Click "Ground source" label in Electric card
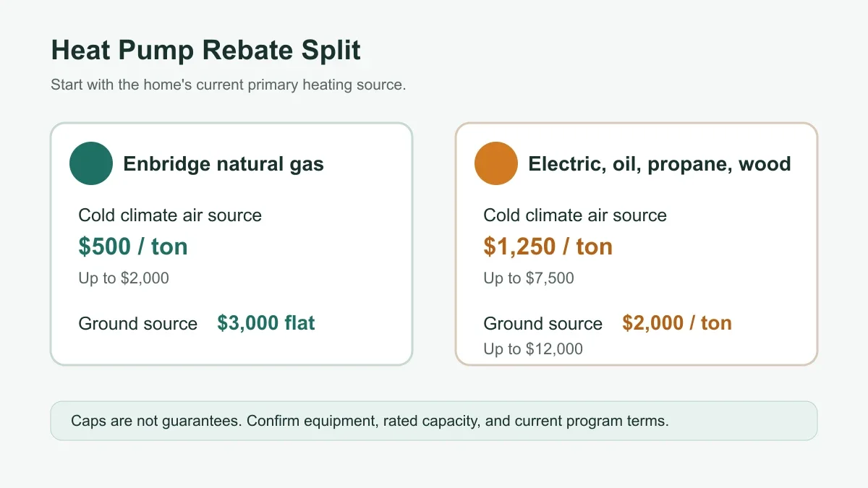Screen dimensions: 868x488 (542, 323)
